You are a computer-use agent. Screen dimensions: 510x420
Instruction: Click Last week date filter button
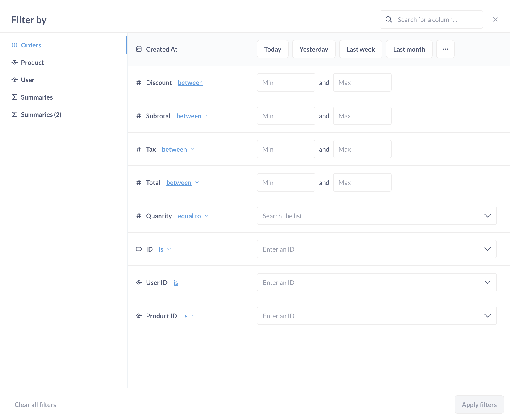360,49
